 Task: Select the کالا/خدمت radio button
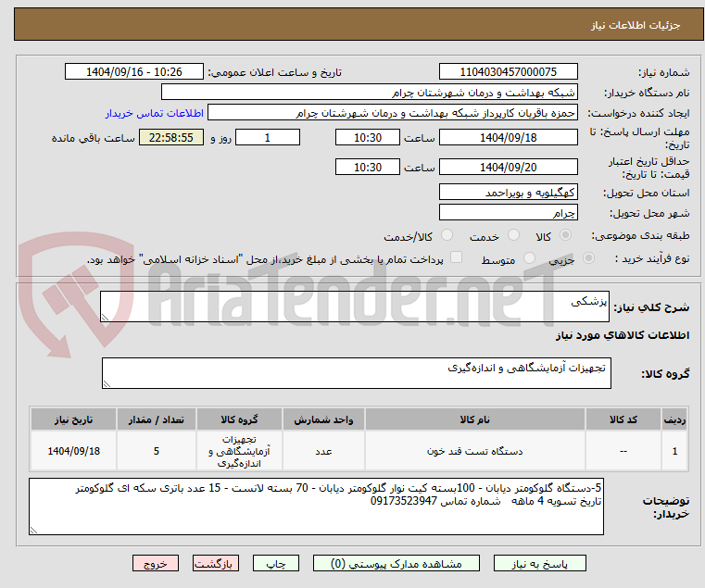point(447,235)
